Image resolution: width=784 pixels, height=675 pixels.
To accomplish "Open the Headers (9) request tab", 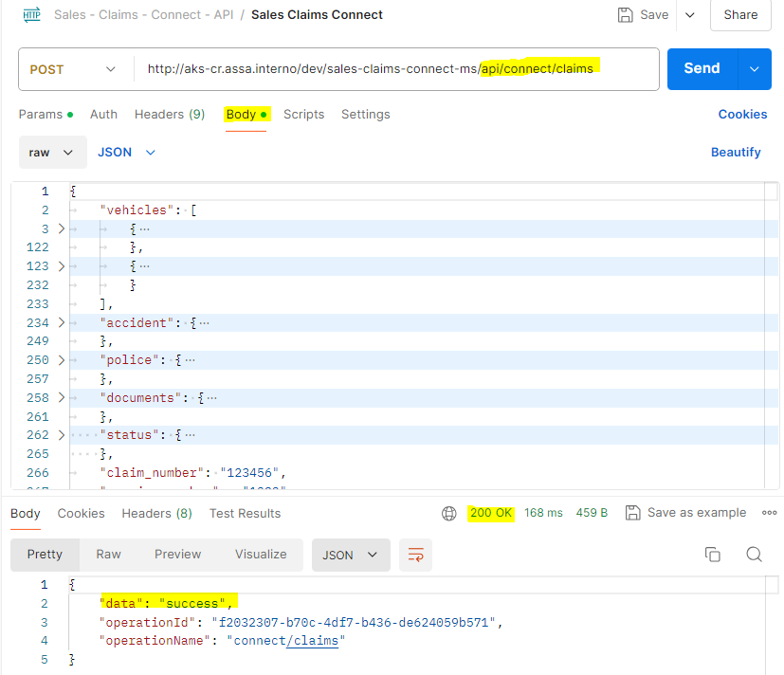I will click(x=170, y=115).
